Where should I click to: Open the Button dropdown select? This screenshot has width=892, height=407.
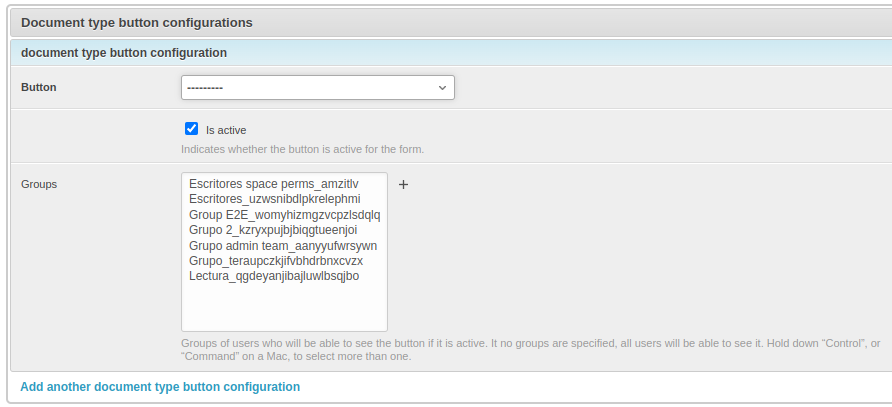pyautogui.click(x=317, y=88)
